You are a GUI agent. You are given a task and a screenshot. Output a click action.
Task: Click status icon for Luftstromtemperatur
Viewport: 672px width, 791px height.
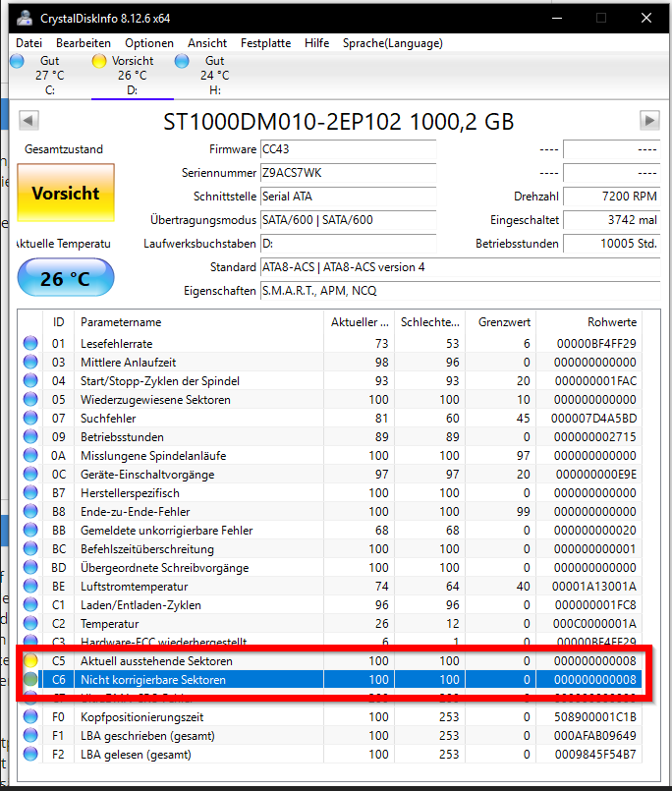30,586
